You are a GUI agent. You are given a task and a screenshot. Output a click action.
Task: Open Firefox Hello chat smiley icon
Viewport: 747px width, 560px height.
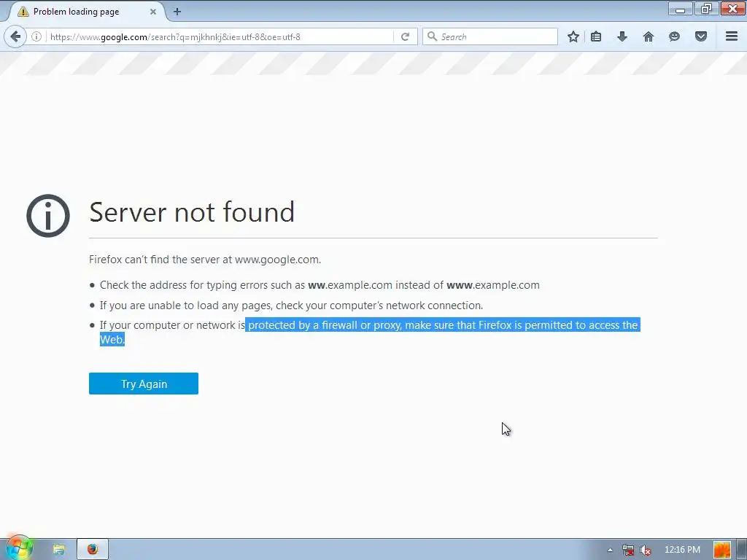click(674, 36)
